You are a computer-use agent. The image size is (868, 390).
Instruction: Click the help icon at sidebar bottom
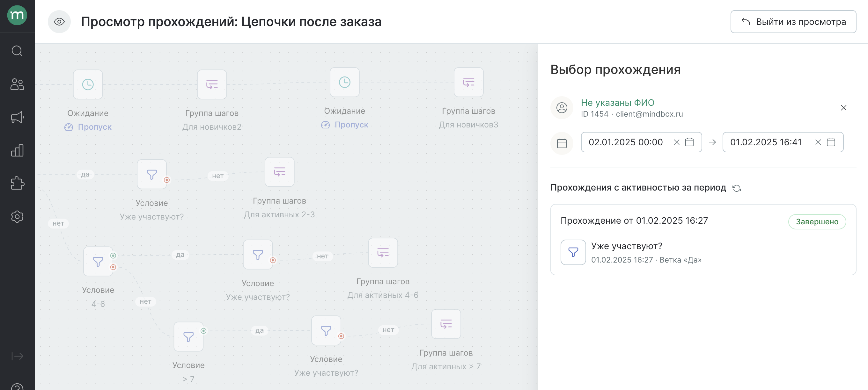pyautogui.click(x=17, y=386)
